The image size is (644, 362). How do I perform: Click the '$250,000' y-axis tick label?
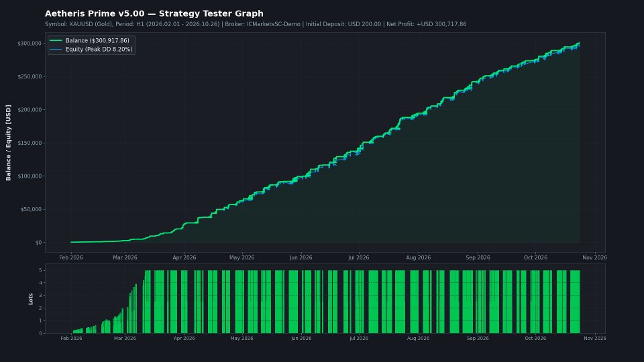coord(29,76)
